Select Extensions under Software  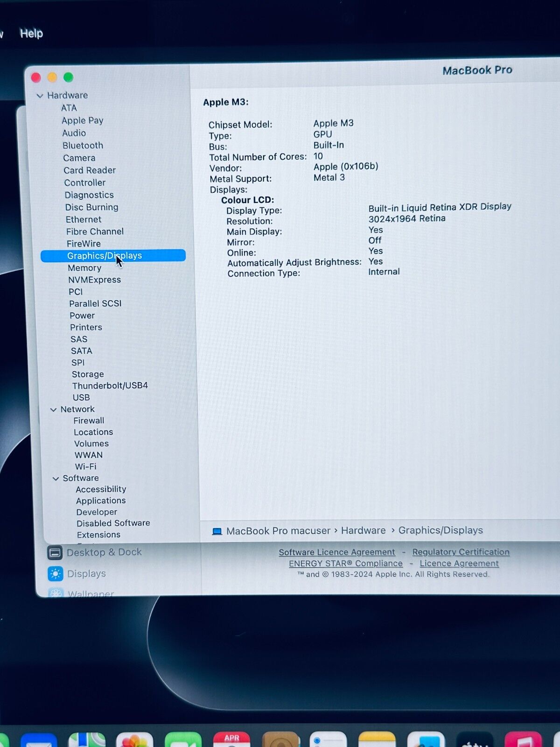pyautogui.click(x=98, y=535)
